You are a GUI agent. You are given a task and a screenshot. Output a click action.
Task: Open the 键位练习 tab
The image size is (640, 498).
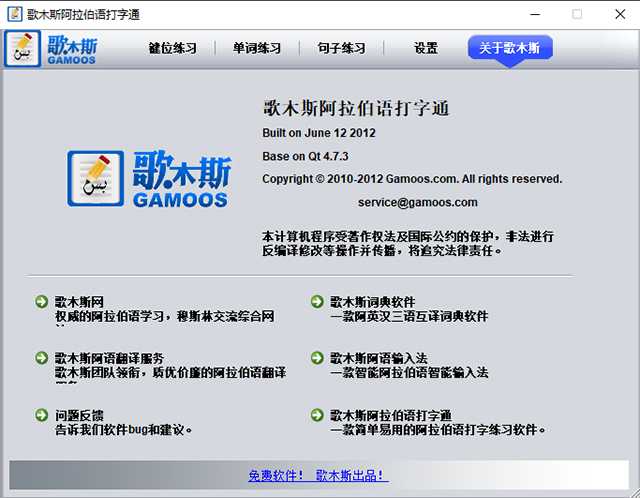pos(172,48)
